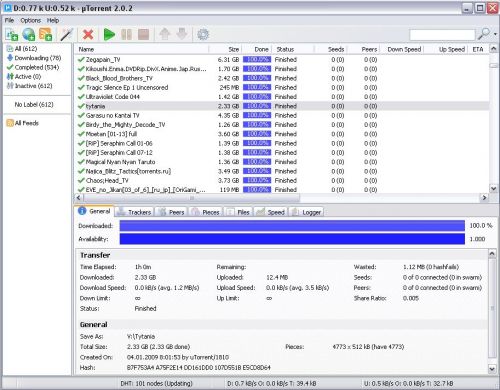Click the Stop torrent toolbar icon
The height and width of the screenshot is (390, 500).
click(x=143, y=34)
